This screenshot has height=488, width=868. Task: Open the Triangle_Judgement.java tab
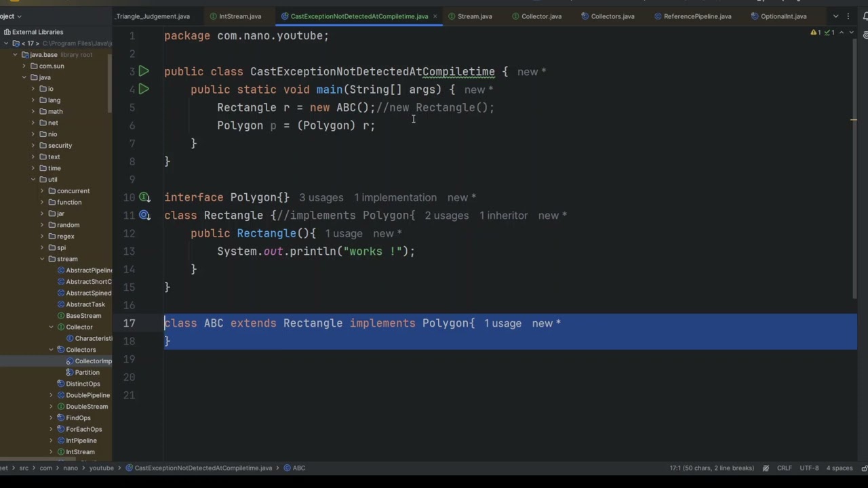pyautogui.click(x=153, y=16)
